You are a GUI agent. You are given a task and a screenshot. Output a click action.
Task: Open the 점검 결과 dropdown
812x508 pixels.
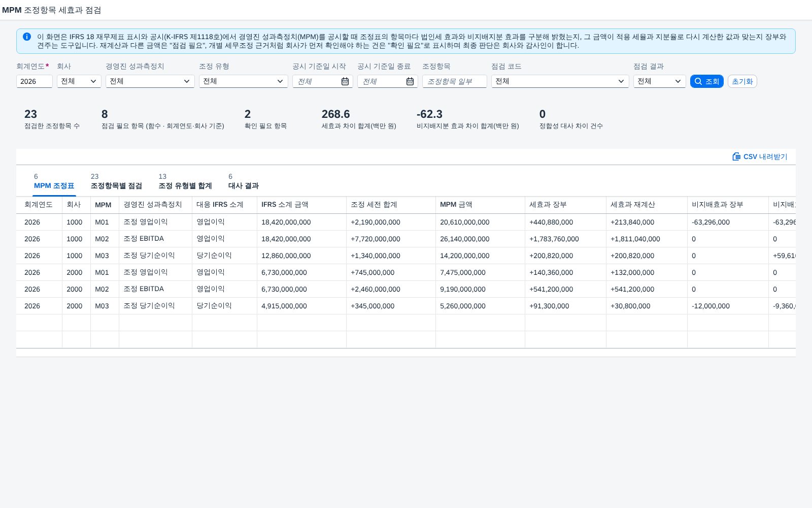click(x=660, y=81)
